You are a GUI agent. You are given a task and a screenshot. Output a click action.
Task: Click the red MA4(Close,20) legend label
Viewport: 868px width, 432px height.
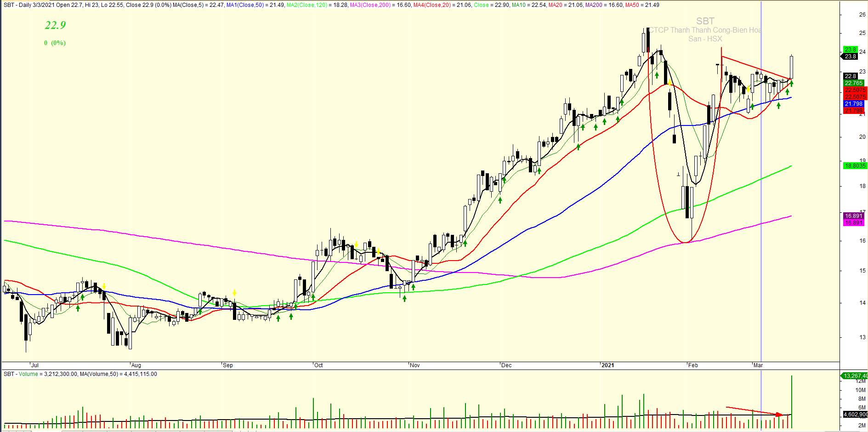(432, 5)
